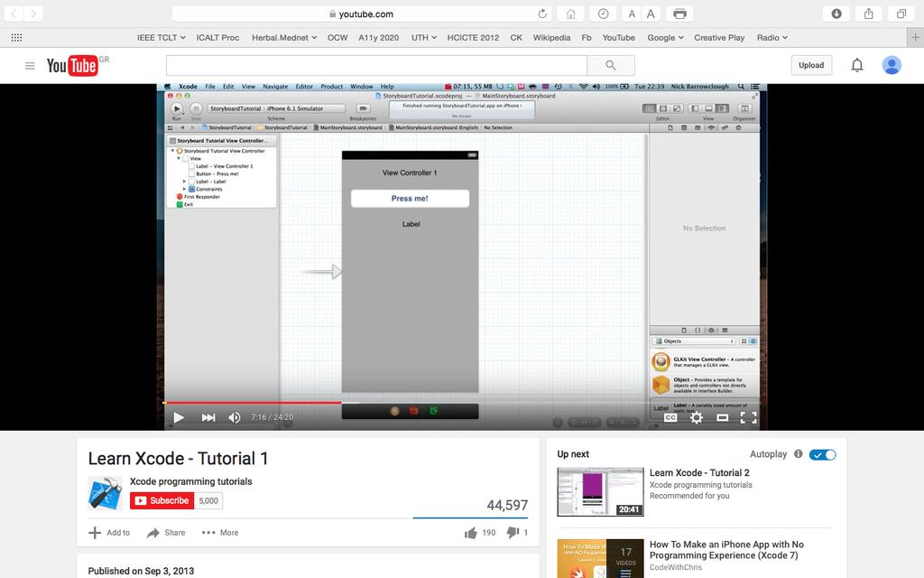Click the print toolbar icon
The width and height of the screenshot is (924, 578).
(679, 14)
